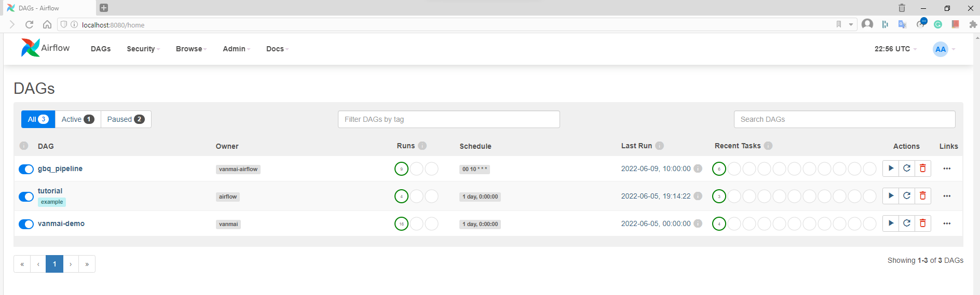Open the AA user account menu
This screenshot has height=295, width=980.
click(944, 49)
